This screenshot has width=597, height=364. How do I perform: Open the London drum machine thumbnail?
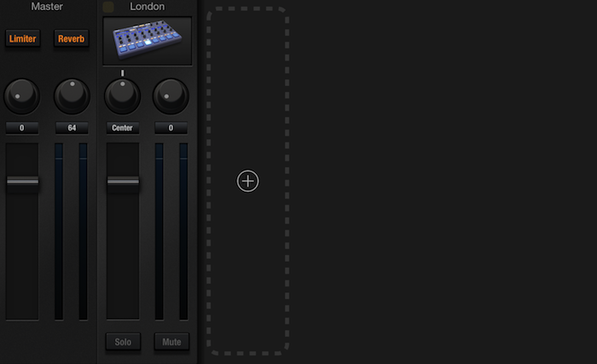coord(148,41)
